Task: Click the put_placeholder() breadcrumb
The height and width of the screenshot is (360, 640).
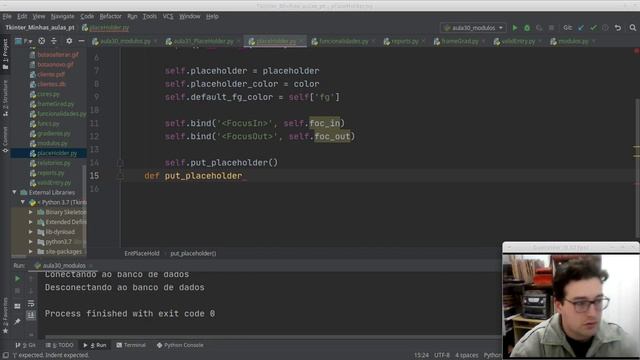Action: 193,253
